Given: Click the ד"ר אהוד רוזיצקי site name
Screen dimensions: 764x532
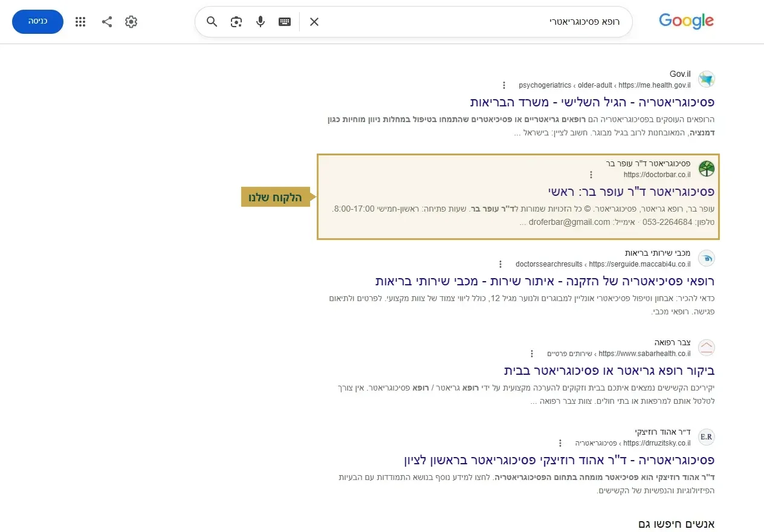Looking at the screenshot, I should (663, 432).
